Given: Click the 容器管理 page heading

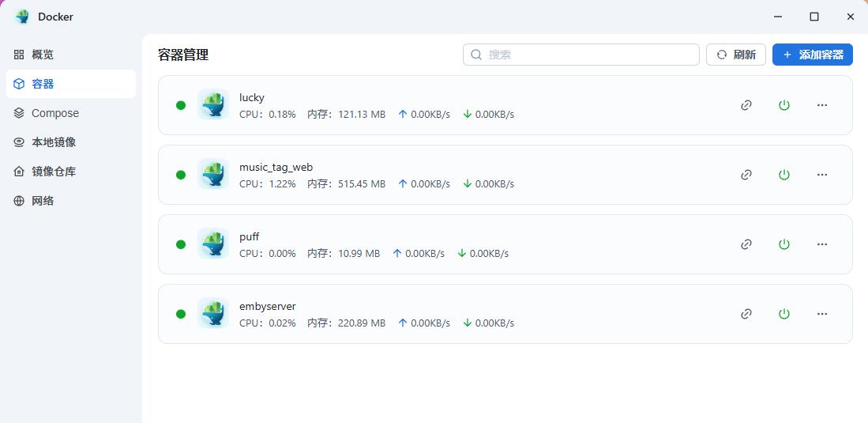Looking at the screenshot, I should (x=183, y=55).
